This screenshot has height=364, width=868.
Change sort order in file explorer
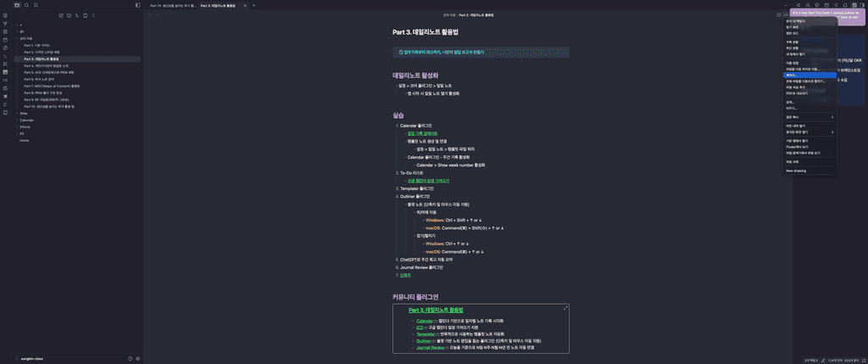77,15
